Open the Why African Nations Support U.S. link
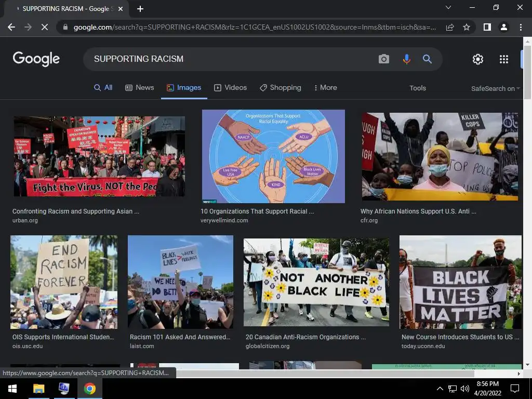Image resolution: width=532 pixels, height=399 pixels. (x=418, y=211)
